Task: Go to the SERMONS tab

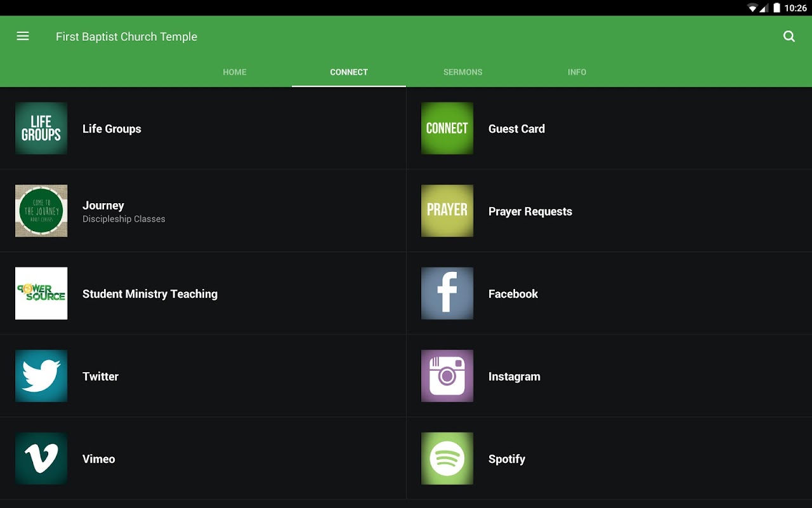Action: (x=463, y=72)
